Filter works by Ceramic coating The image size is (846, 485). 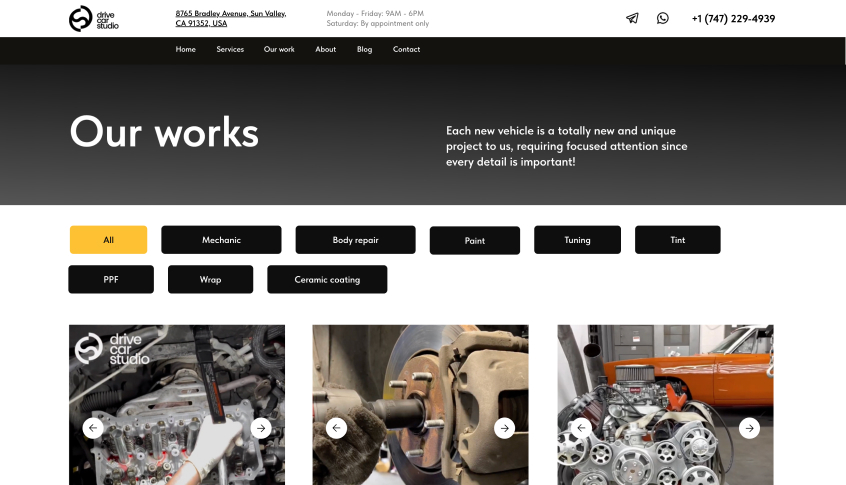(x=327, y=279)
